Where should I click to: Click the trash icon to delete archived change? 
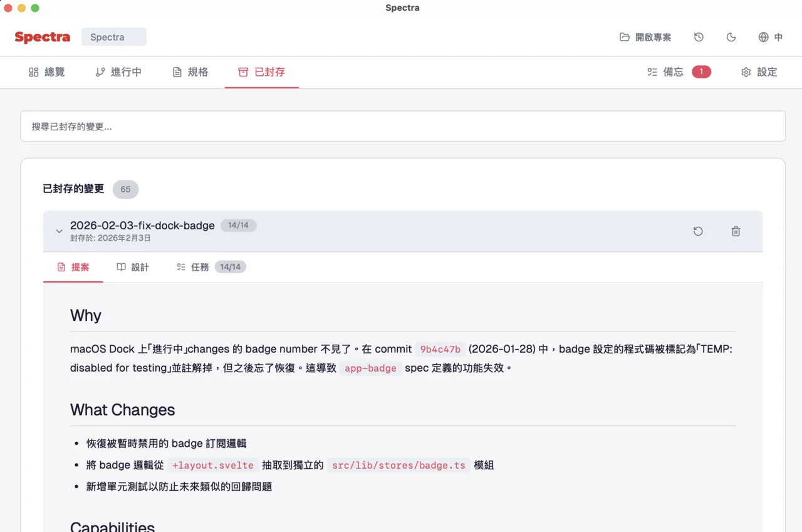click(736, 231)
